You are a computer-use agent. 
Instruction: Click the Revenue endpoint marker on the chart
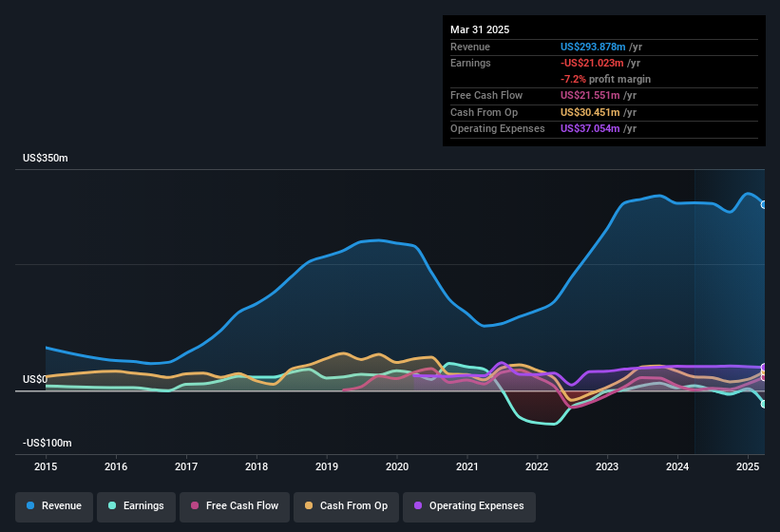pyautogui.click(x=764, y=204)
